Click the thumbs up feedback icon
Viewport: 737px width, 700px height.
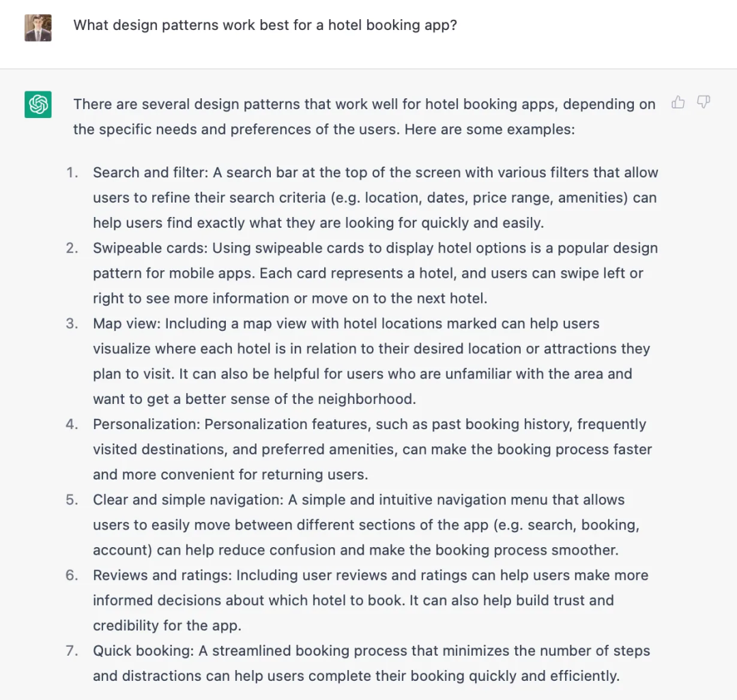(678, 102)
